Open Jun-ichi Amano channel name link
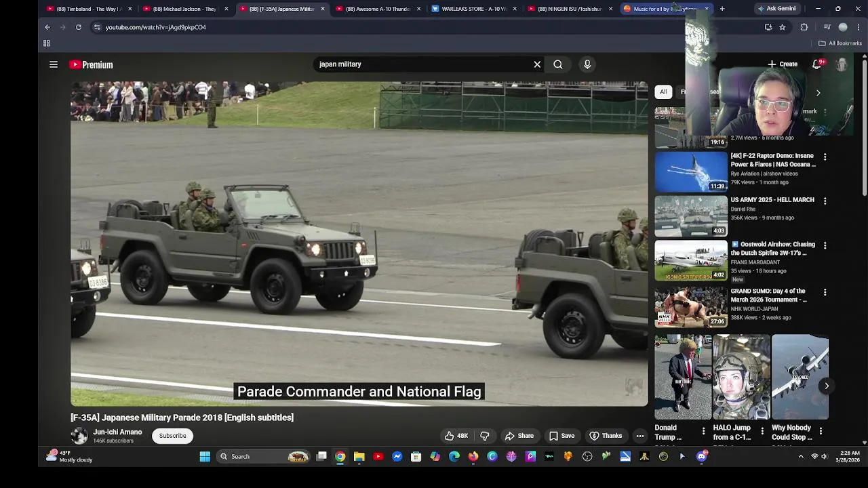This screenshot has width=868, height=488. pos(117,432)
